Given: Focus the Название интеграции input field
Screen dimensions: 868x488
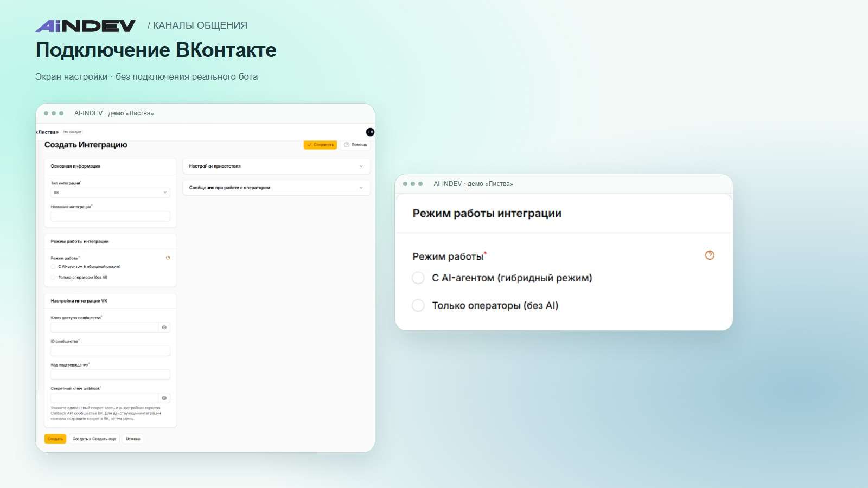Looking at the screenshot, I should coord(110,216).
